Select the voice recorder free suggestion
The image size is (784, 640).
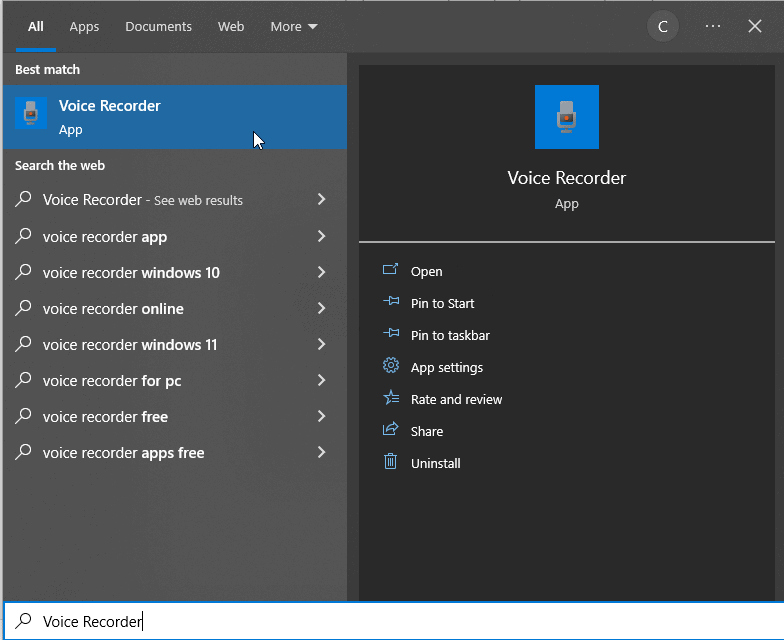click(x=174, y=416)
